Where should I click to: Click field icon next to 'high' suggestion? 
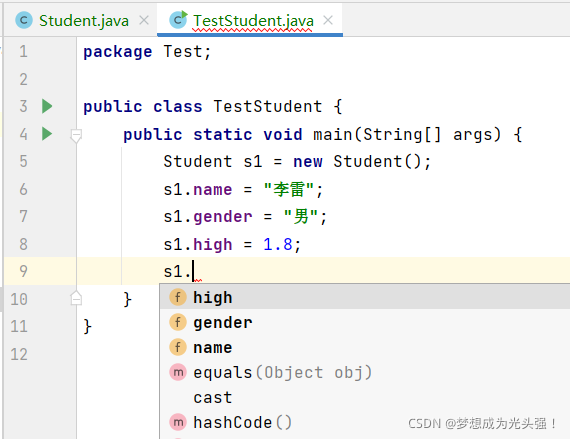178,297
